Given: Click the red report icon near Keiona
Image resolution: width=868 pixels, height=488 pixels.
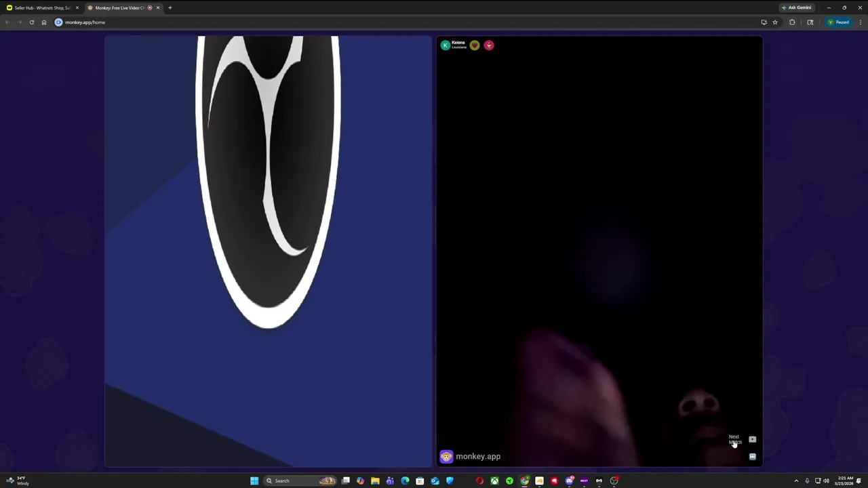Looking at the screenshot, I should (489, 45).
